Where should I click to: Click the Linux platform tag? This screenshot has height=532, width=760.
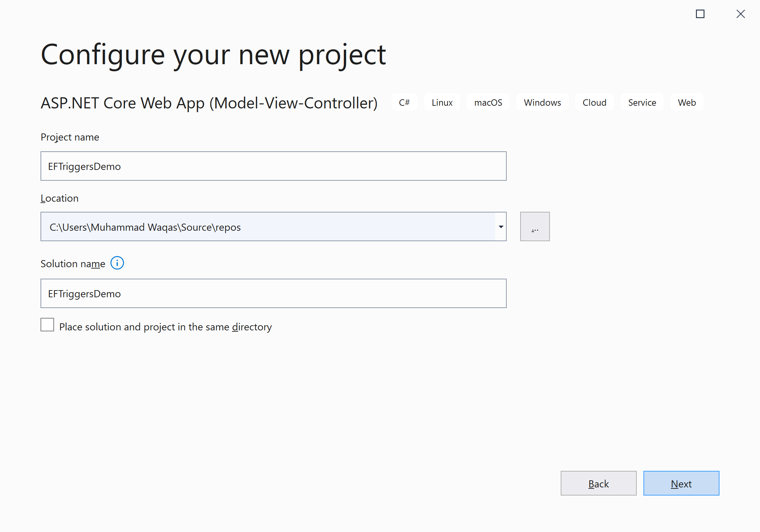[442, 102]
